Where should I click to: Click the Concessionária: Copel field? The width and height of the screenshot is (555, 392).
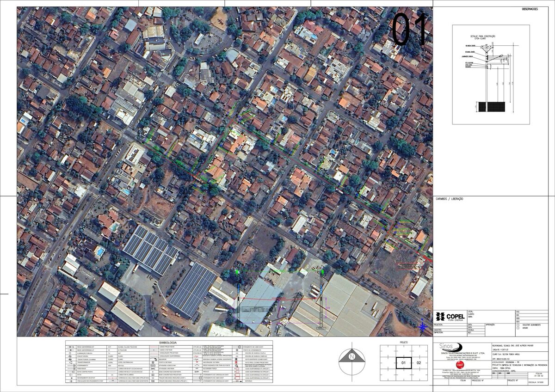point(504,371)
